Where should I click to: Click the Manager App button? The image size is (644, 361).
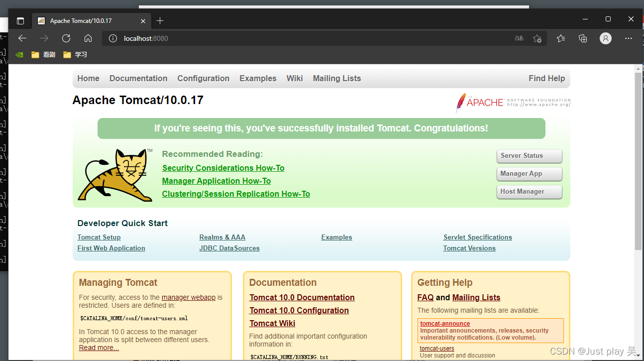click(530, 174)
